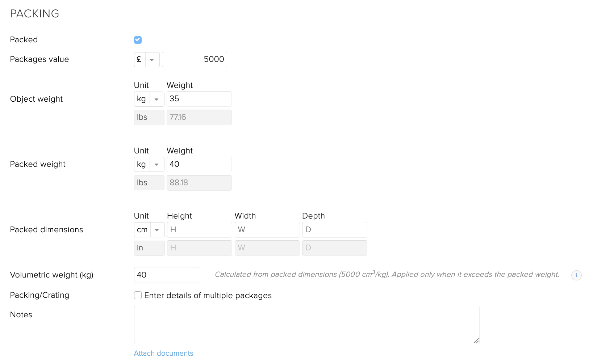Focus the packed Height cm field
The height and width of the screenshot is (364, 597).
coord(199,230)
